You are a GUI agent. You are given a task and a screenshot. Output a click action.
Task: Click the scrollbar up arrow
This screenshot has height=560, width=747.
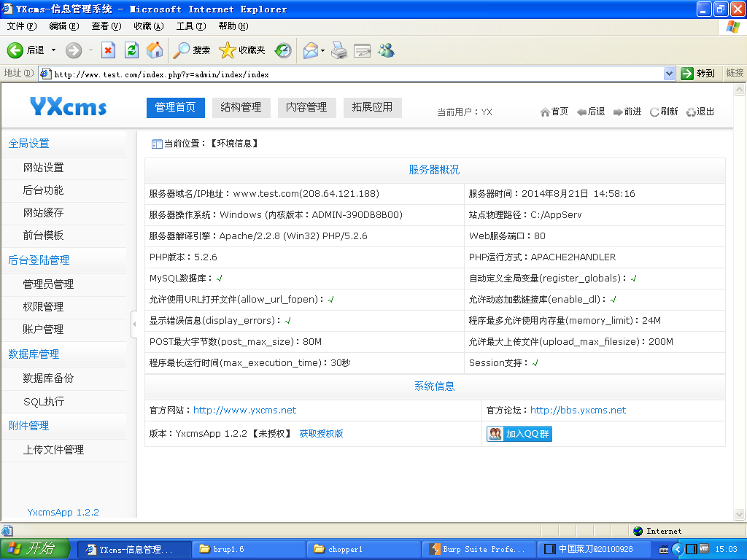point(740,89)
